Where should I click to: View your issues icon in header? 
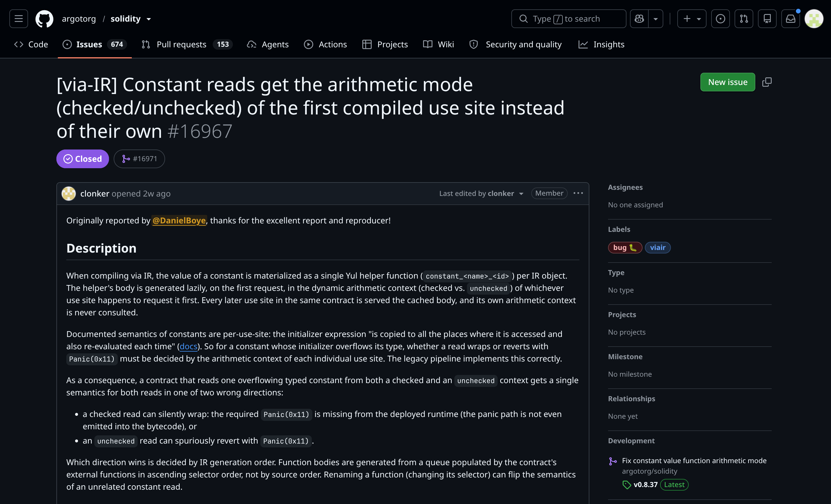(x=720, y=18)
